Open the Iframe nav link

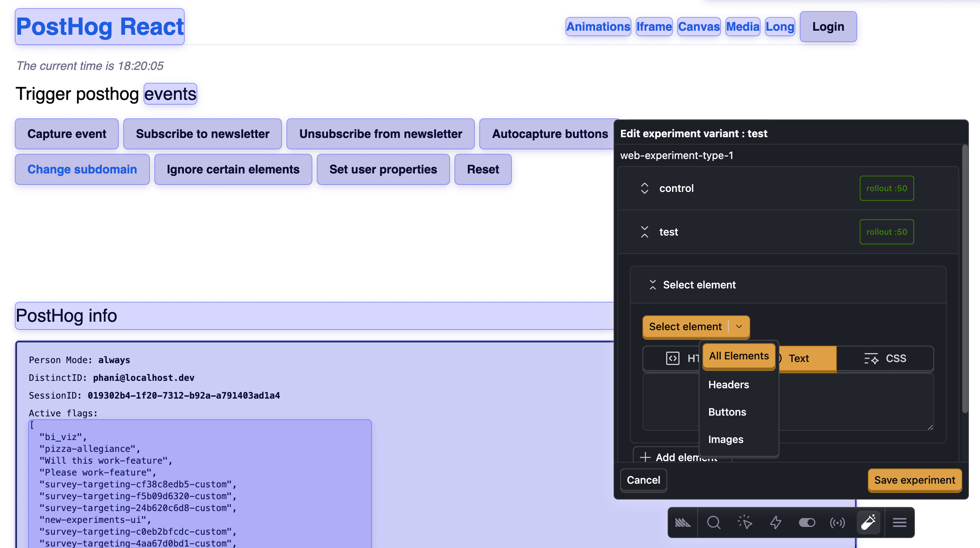(x=654, y=27)
